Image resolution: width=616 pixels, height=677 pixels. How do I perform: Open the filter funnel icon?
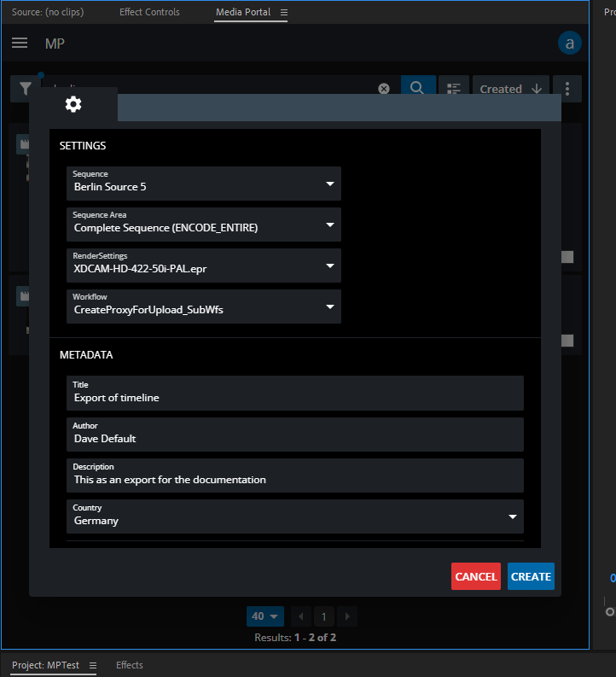click(x=26, y=89)
